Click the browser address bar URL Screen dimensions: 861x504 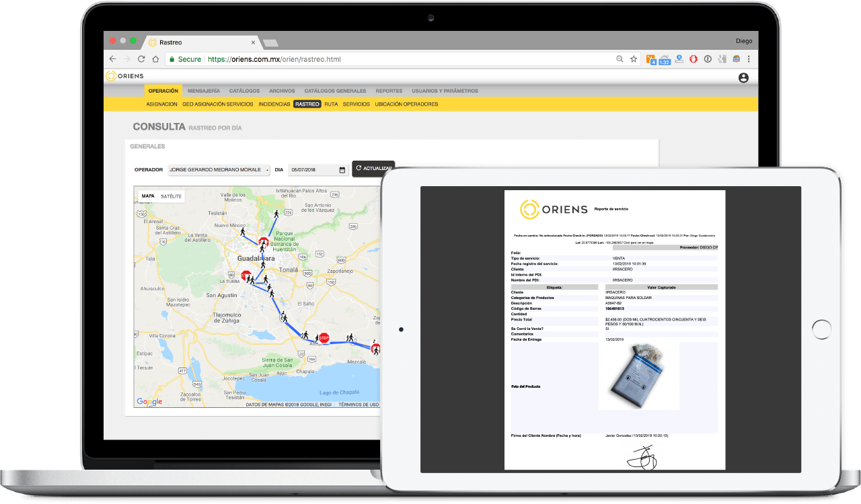(x=274, y=59)
